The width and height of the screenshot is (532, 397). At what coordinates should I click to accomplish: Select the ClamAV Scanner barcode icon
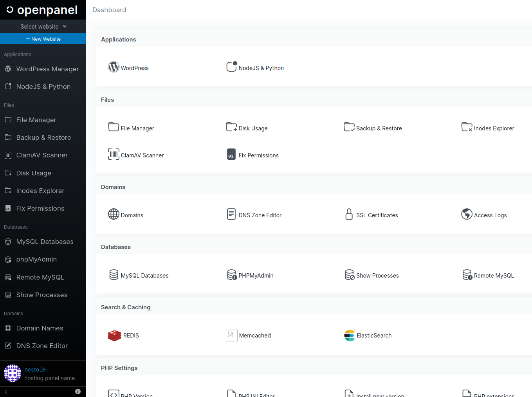click(114, 154)
